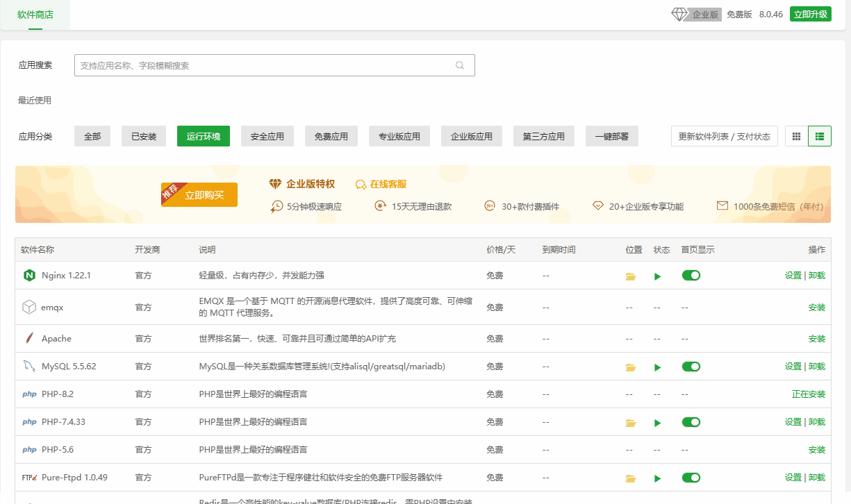Open Pure-Ftpd 设置
The image size is (851, 504).
click(793, 478)
